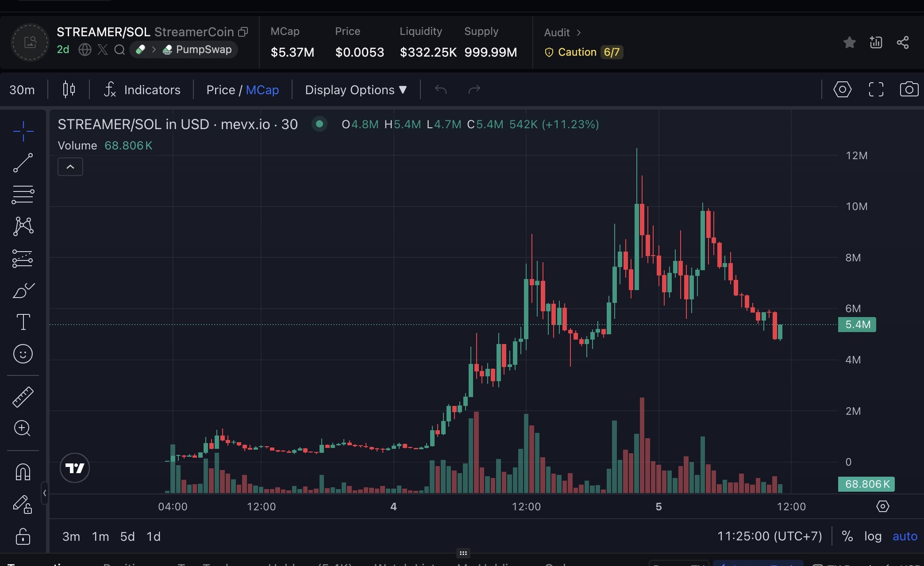Expand the Audit details chevron
This screenshot has height=566, width=924.
pyautogui.click(x=578, y=33)
